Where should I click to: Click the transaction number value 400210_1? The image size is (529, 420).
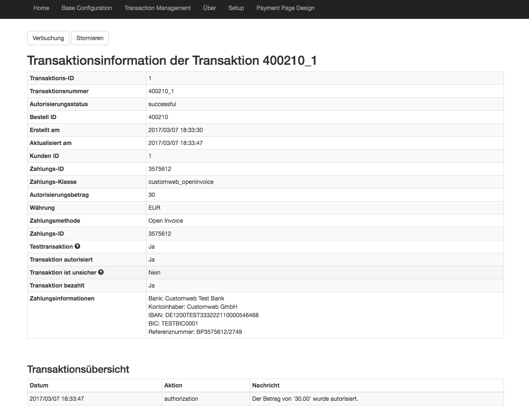[x=161, y=91]
